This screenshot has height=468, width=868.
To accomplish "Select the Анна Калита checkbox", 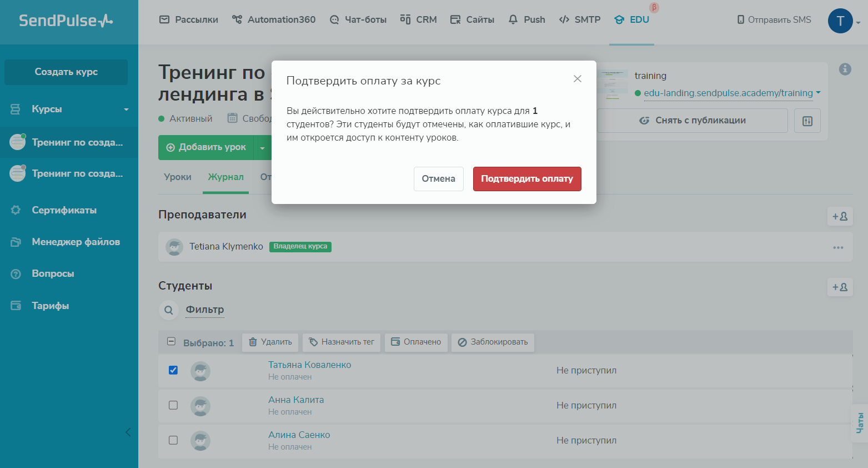I will coord(173,405).
